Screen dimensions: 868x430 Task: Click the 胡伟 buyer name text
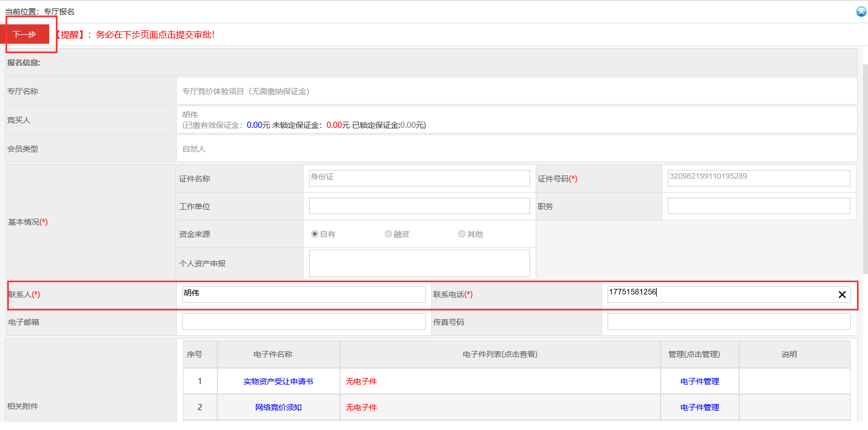pos(190,115)
